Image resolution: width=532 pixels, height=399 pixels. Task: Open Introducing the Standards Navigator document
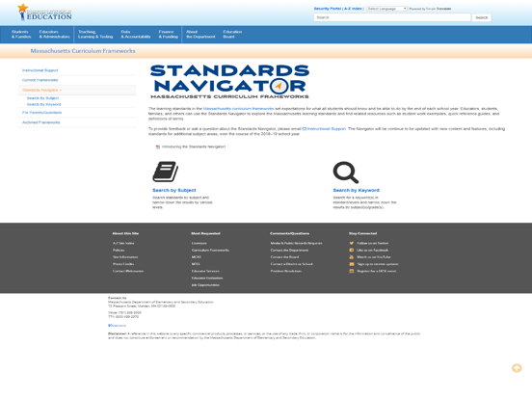[194, 146]
